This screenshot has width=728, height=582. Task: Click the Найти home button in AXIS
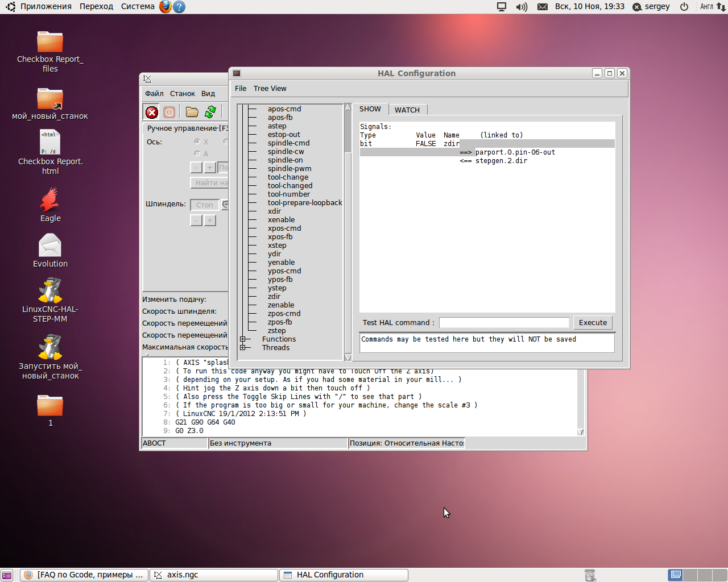209,183
